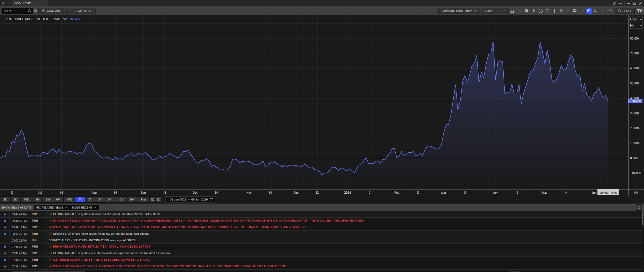Open the MOST RECENT sort dropdown
Viewport: 644px width, 272px height.
(x=84, y=208)
